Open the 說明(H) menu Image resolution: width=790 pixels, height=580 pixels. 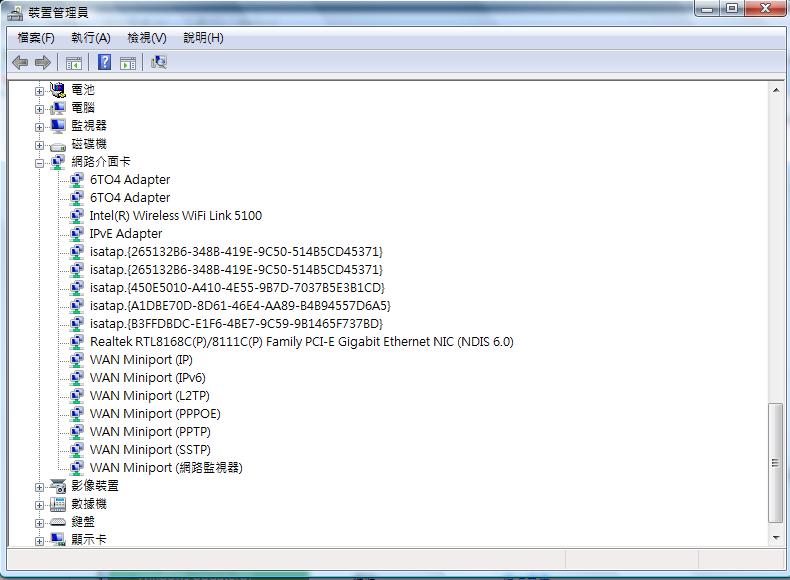click(x=204, y=38)
